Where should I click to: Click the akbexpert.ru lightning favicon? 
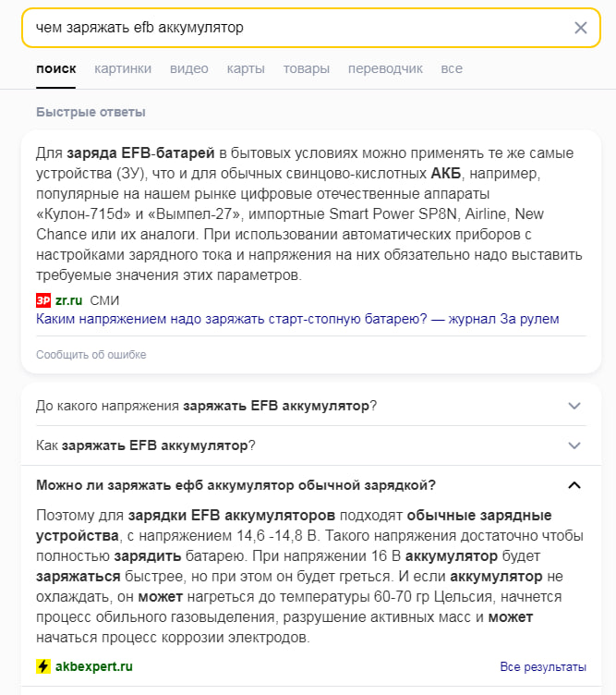[x=43, y=666]
